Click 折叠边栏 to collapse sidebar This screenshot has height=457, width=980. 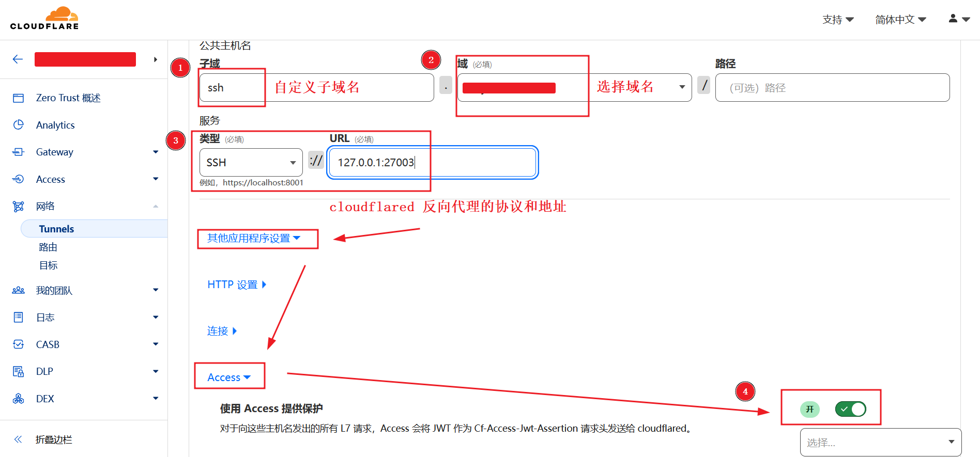54,439
